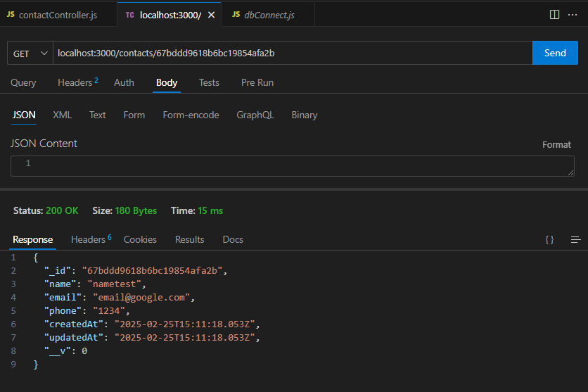Select the Body tab

167,82
